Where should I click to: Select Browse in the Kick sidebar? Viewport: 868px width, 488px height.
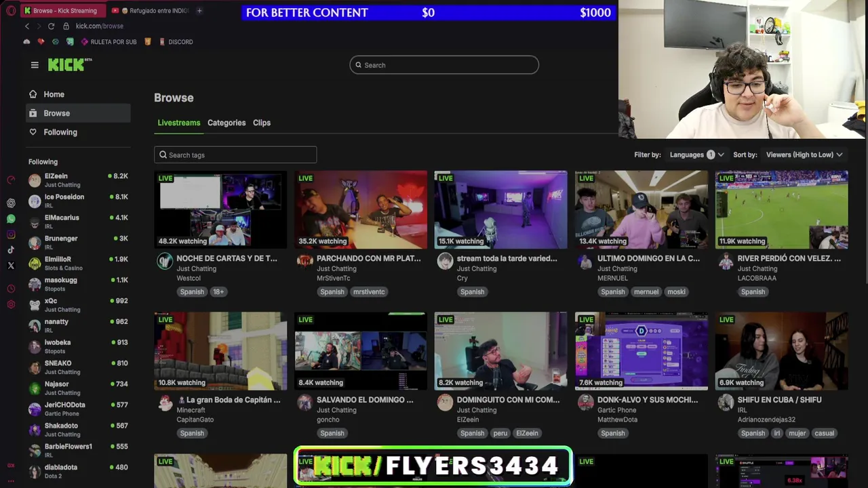[x=78, y=113]
